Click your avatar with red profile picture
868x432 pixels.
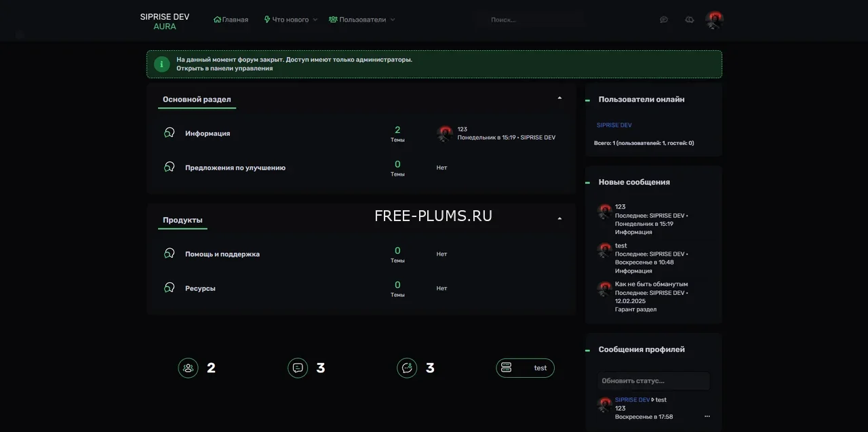[x=713, y=20]
